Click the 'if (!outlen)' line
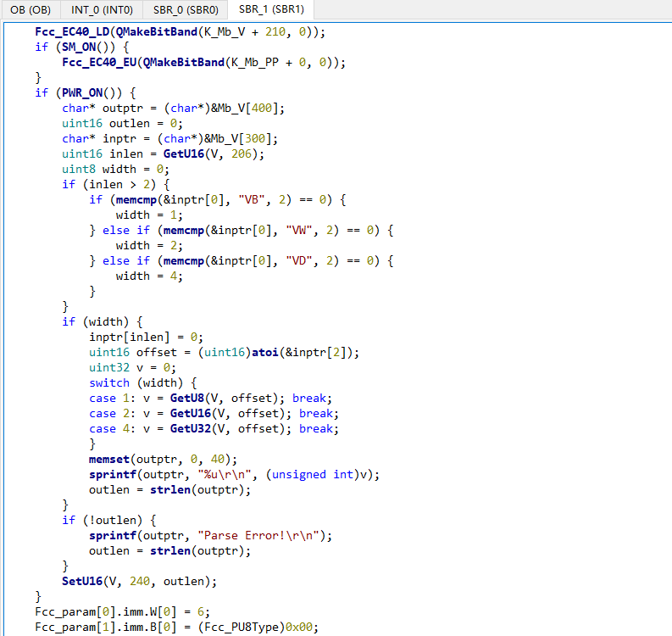This screenshot has width=672, height=636. click(108, 520)
